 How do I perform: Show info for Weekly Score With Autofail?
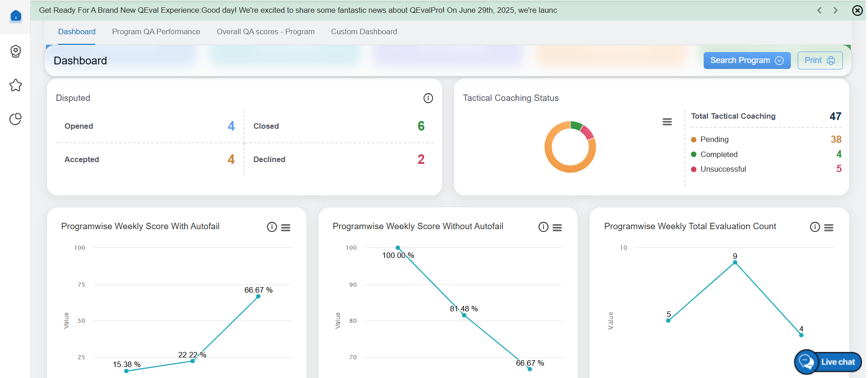pyautogui.click(x=272, y=227)
